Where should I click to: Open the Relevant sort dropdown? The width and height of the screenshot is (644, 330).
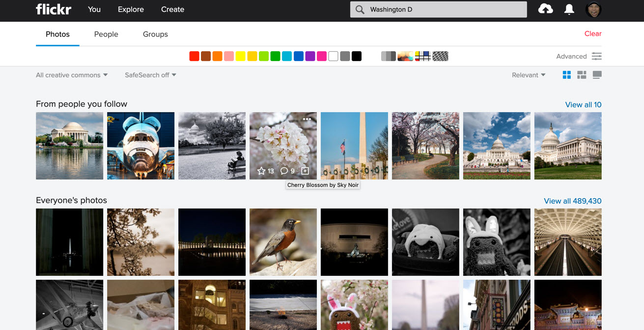coord(529,75)
